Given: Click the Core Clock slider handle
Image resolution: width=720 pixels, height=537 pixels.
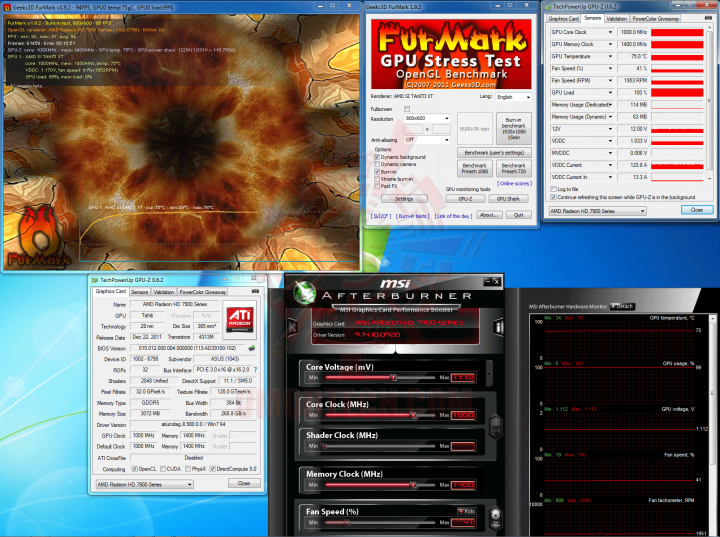Looking at the screenshot, I should pyautogui.click(x=413, y=415).
